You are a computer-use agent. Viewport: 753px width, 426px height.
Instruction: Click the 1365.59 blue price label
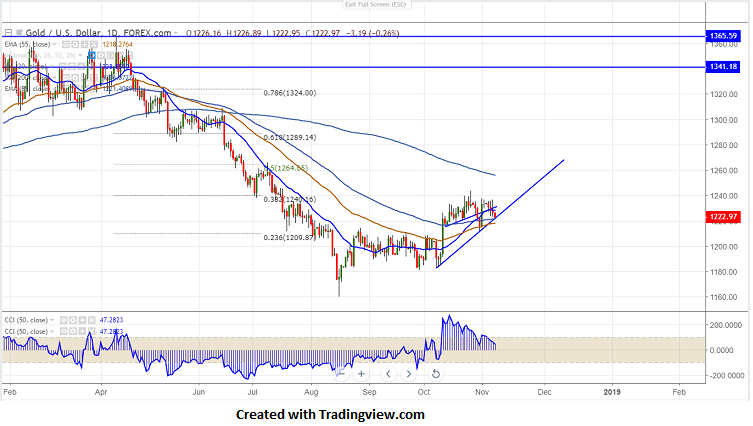723,36
